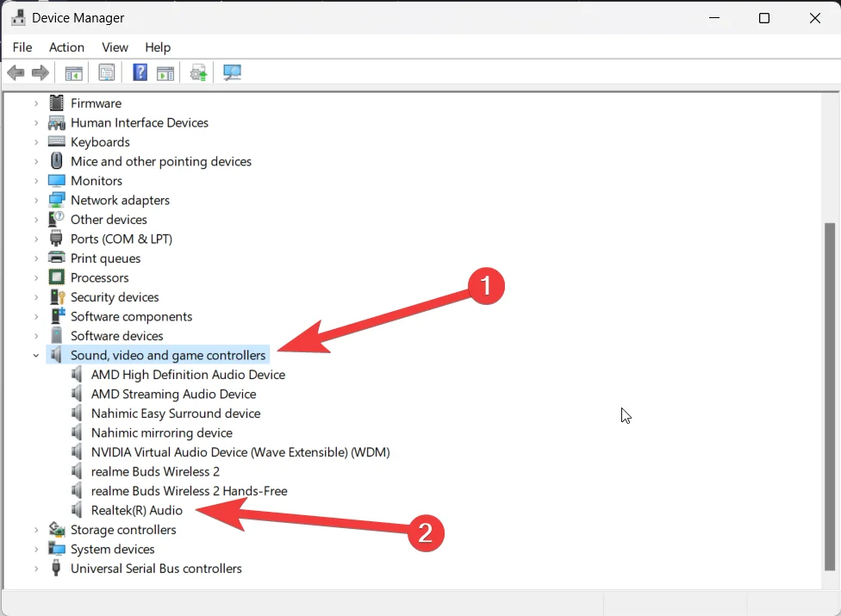Expand the Other devices category
Image resolution: width=841 pixels, height=616 pixels.
tap(36, 220)
